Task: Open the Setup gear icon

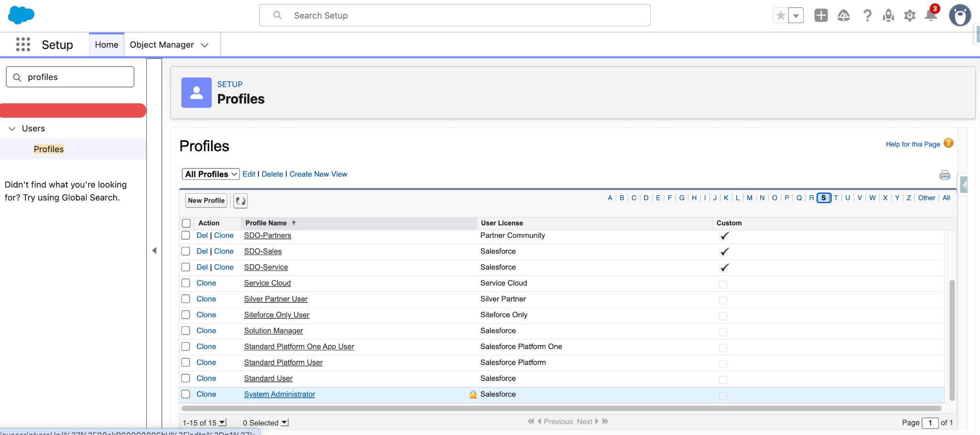Action: 910,15
